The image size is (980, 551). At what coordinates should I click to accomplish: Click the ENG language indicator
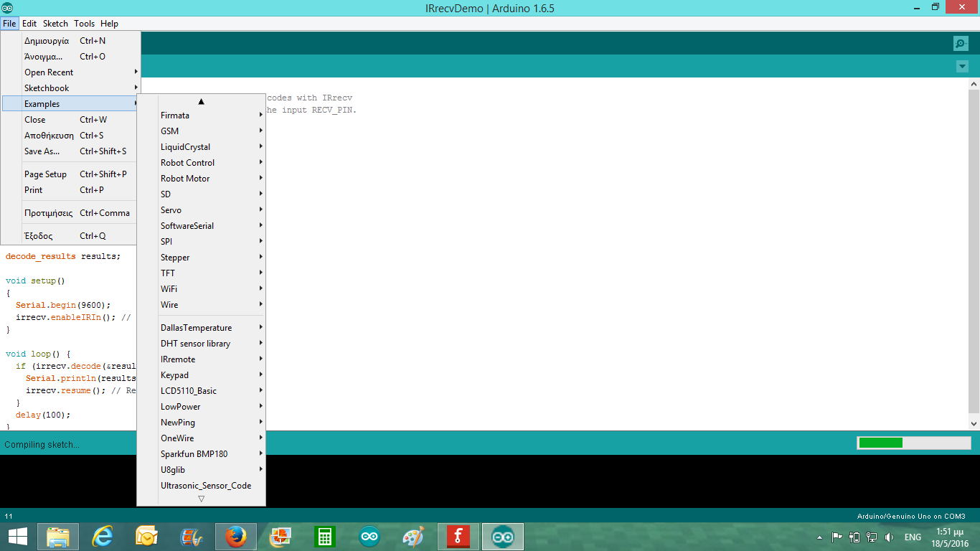(913, 537)
